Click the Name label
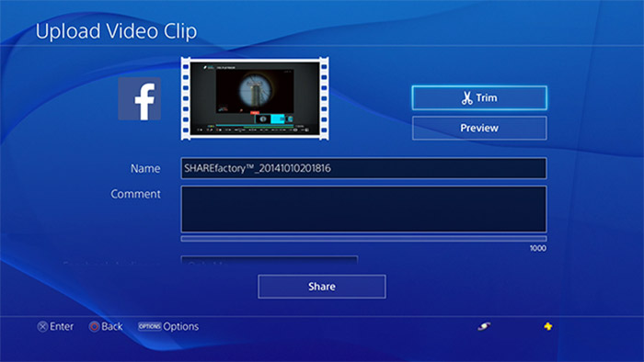Image resolution: width=644 pixels, height=362 pixels. 145,168
